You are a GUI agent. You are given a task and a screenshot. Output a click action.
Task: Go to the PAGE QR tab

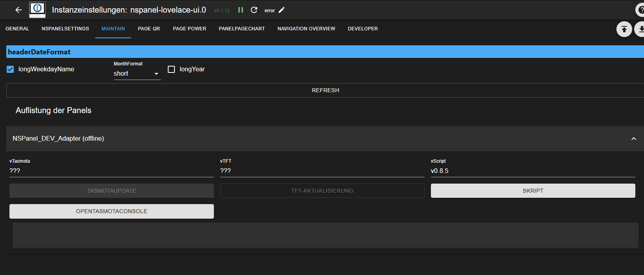[x=149, y=29]
